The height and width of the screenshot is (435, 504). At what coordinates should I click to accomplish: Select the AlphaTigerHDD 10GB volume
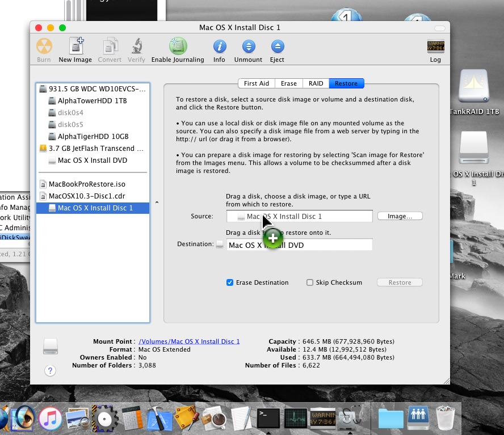pos(93,136)
